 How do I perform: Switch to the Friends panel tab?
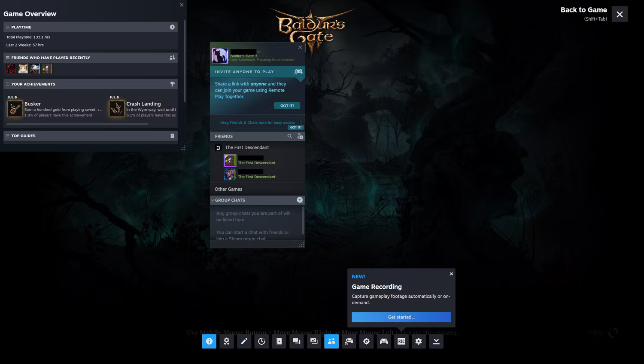click(331, 341)
